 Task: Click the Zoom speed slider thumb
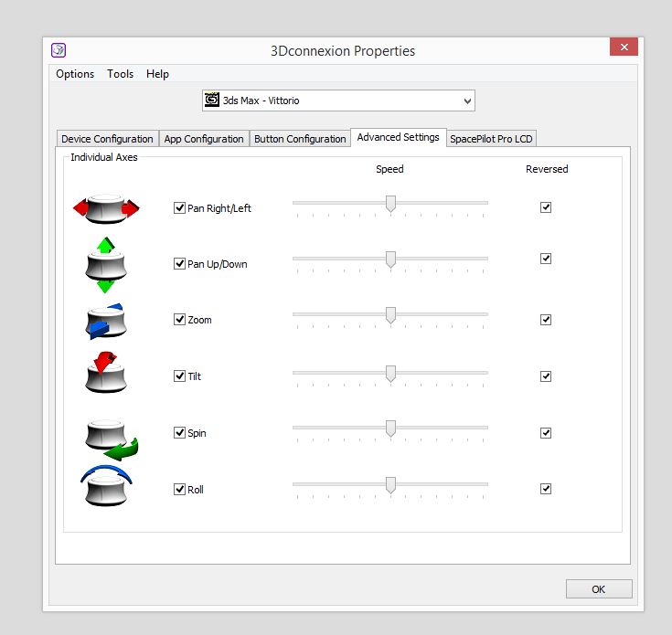coord(390,315)
